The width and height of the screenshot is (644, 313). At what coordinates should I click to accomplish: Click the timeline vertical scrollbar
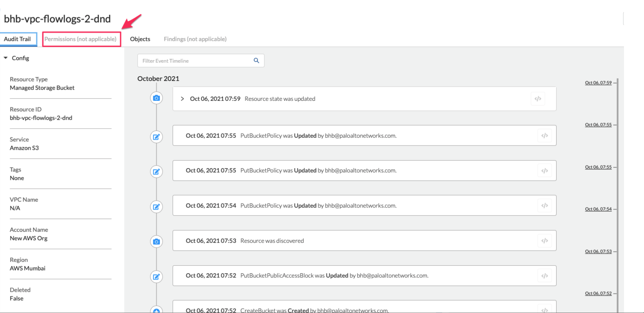pos(617,192)
